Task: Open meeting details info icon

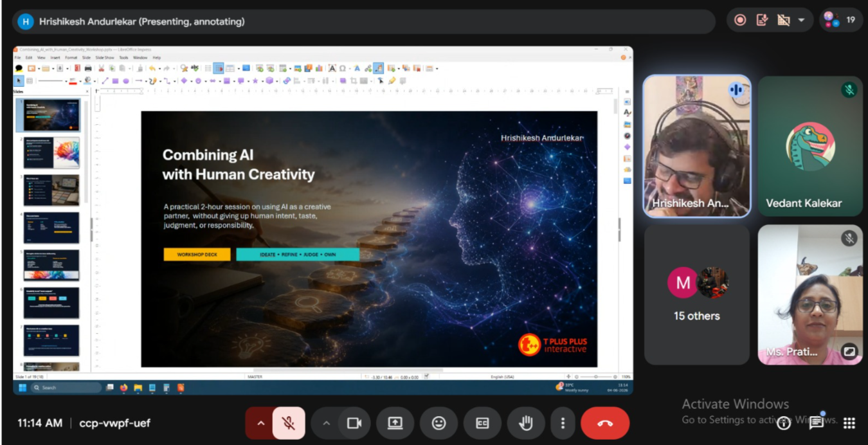Action: click(x=783, y=423)
